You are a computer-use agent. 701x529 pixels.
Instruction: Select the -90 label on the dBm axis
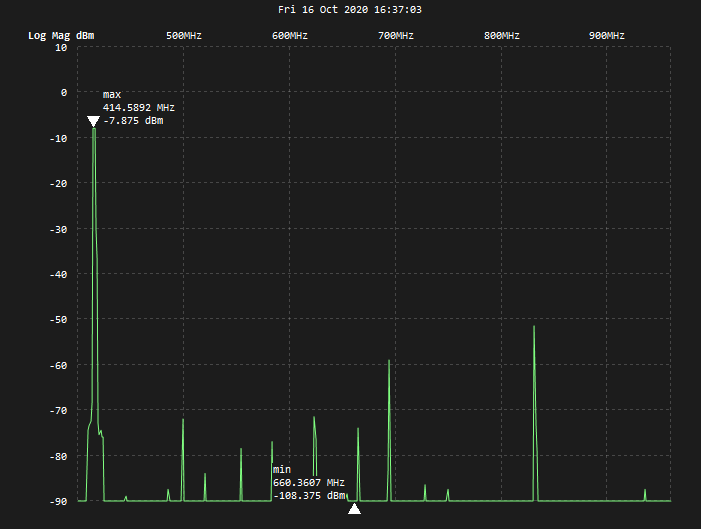coord(57,501)
